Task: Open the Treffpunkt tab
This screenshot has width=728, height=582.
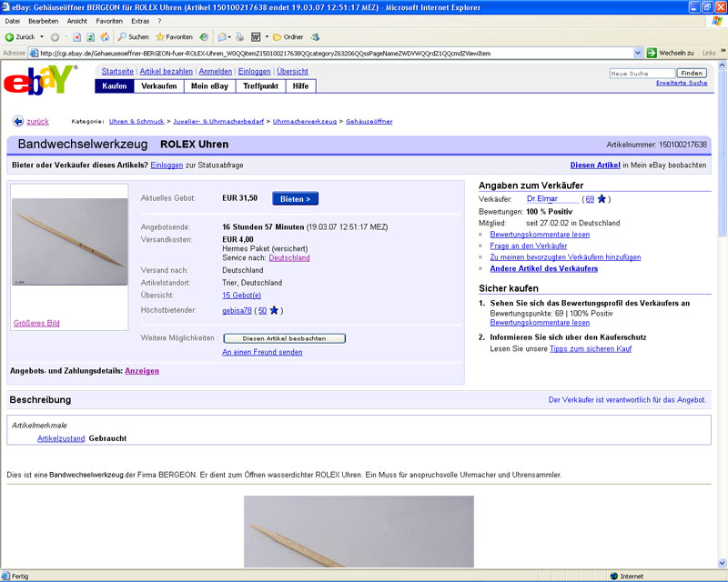Action: point(261,86)
